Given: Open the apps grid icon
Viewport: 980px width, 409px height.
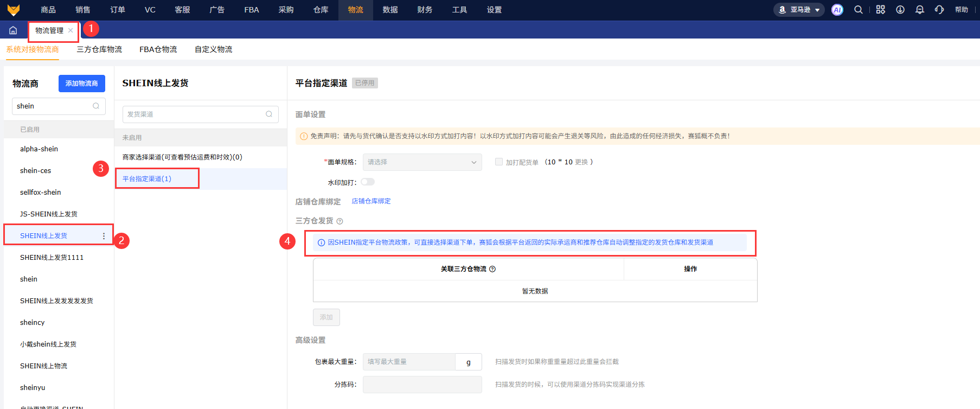Looking at the screenshot, I should pyautogui.click(x=881, y=10).
